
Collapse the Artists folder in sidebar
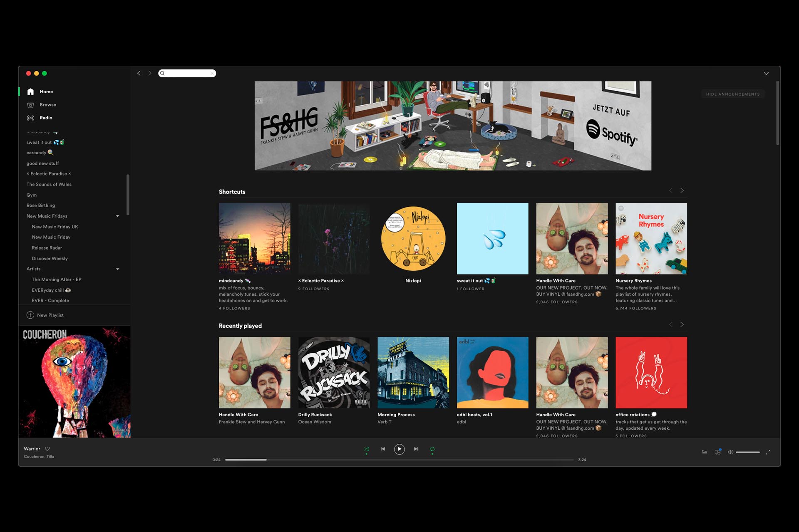tap(117, 269)
